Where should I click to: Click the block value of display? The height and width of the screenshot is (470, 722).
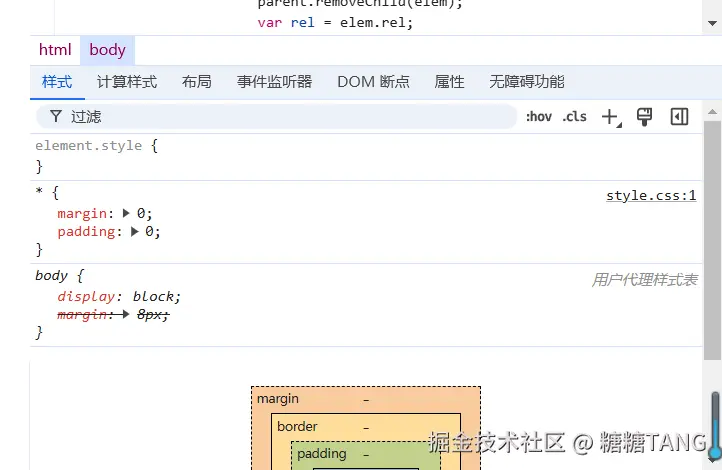click(153, 296)
